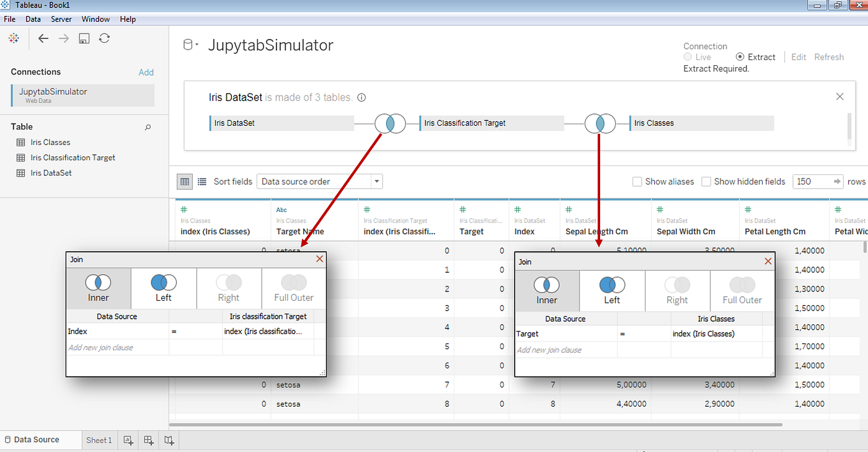Viewport: 868px width, 452px height.
Task: Refresh the data source using the refresh icon
Action: [104, 38]
